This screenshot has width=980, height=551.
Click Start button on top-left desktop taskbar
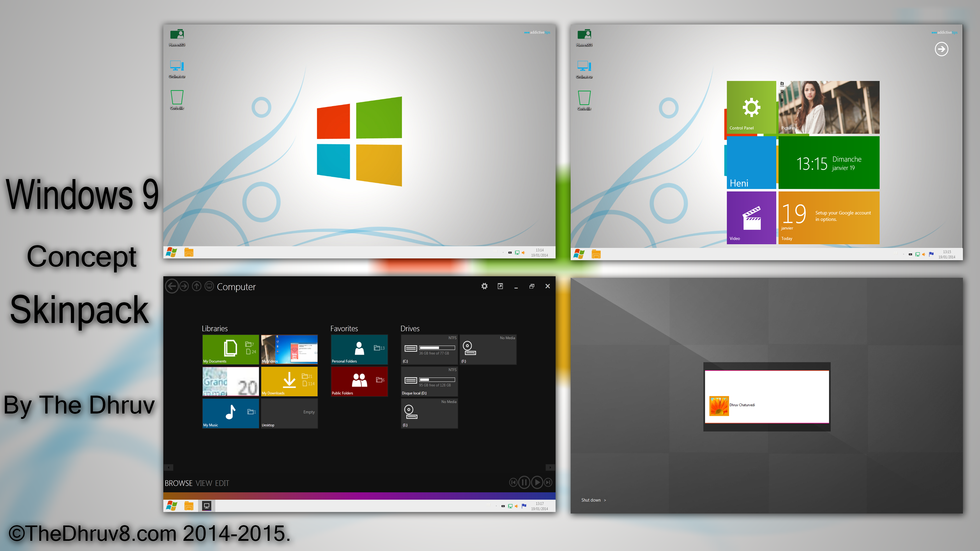171,252
